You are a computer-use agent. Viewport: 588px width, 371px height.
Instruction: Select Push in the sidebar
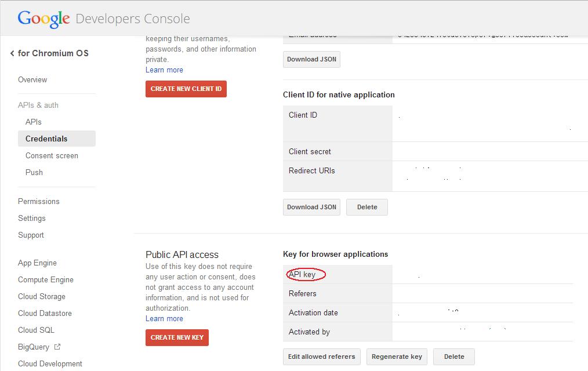34,172
